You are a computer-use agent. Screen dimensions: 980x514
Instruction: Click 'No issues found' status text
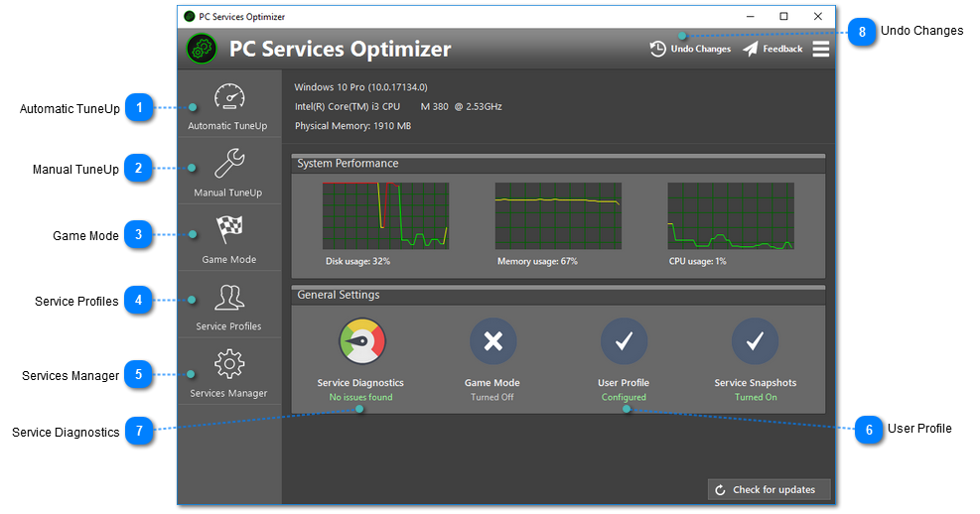tap(361, 397)
